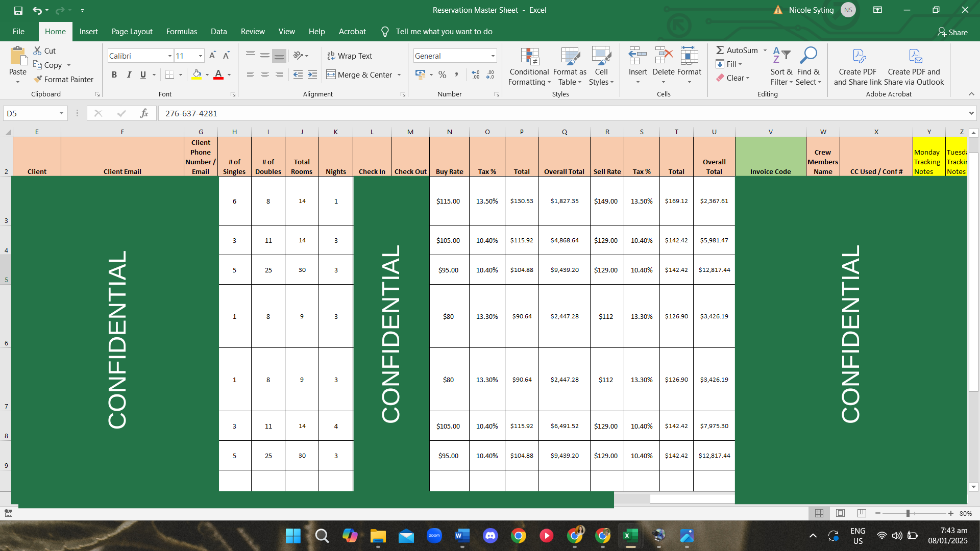Viewport: 980px width, 551px height.
Task: Open the General number format dropdown
Action: (x=493, y=56)
